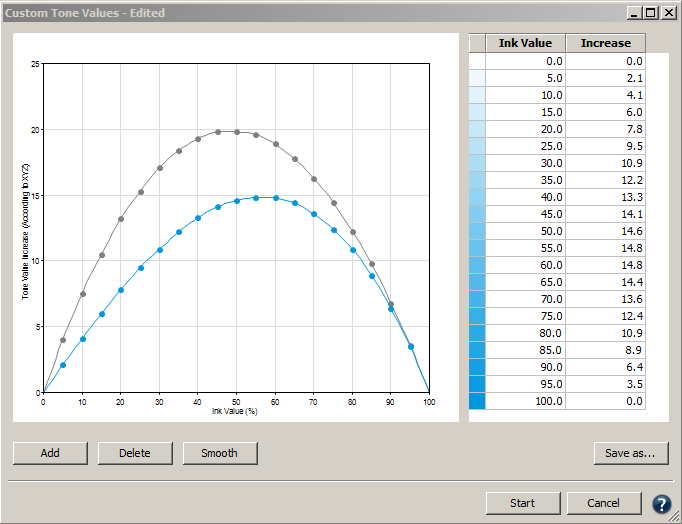Click the Ink Value cell 25.0
Screen dimensions: 682x524
pos(525,146)
